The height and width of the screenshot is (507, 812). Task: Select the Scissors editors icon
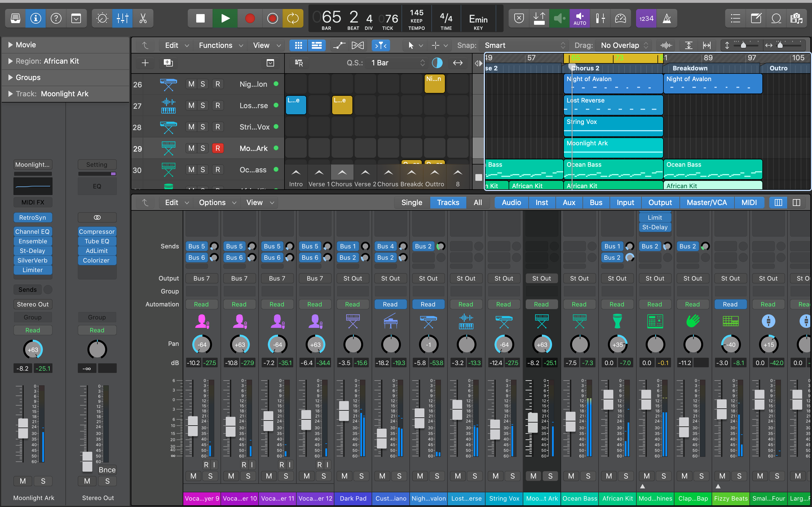[x=143, y=18]
